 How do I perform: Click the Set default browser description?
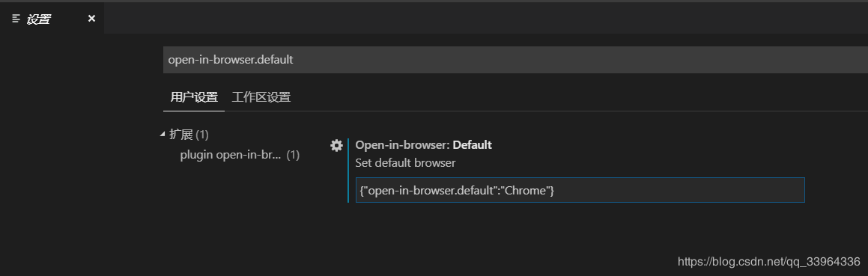[x=405, y=163]
